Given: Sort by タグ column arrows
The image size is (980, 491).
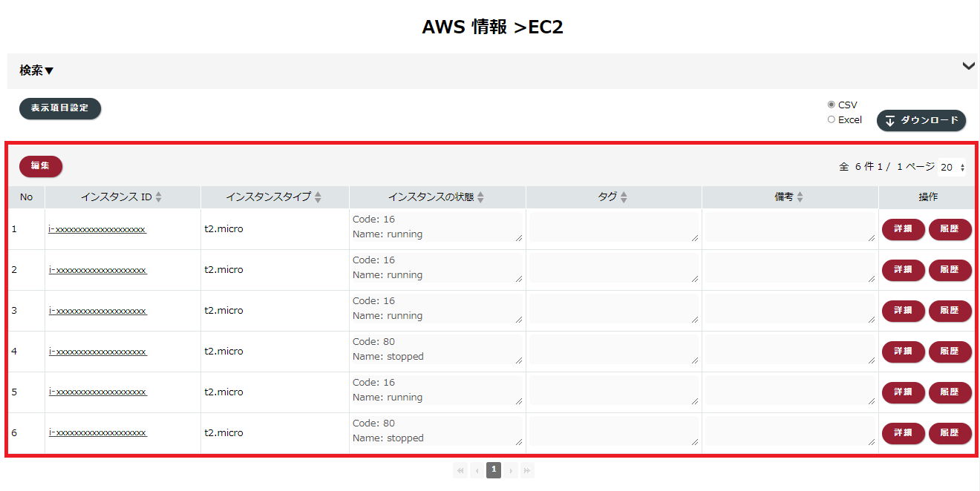Looking at the screenshot, I should pyautogui.click(x=624, y=197).
